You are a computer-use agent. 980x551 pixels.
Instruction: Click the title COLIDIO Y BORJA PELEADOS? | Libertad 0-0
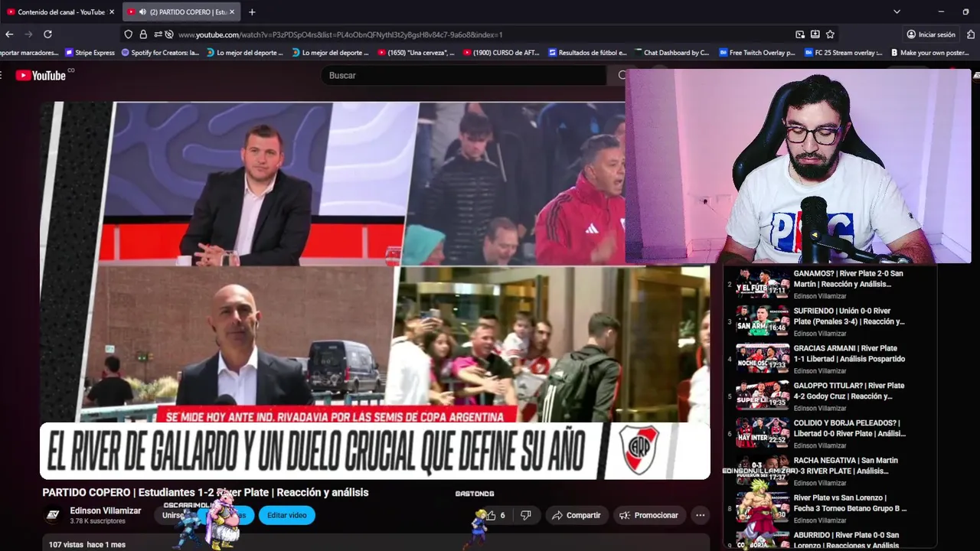[850, 429]
